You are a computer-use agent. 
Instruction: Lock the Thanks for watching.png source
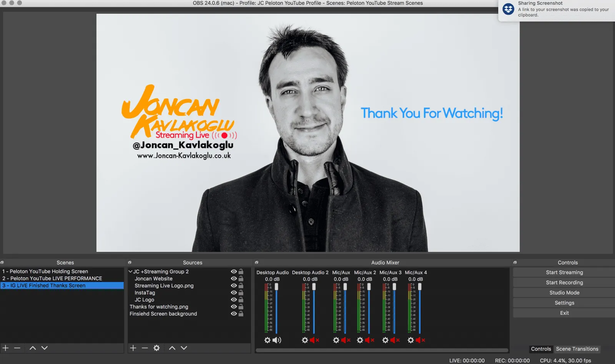pyautogui.click(x=241, y=307)
